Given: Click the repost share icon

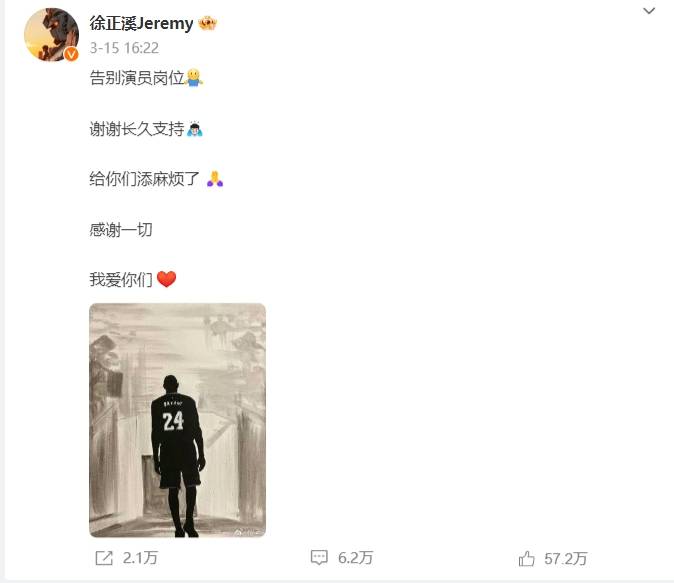Looking at the screenshot, I should pyautogui.click(x=104, y=558).
